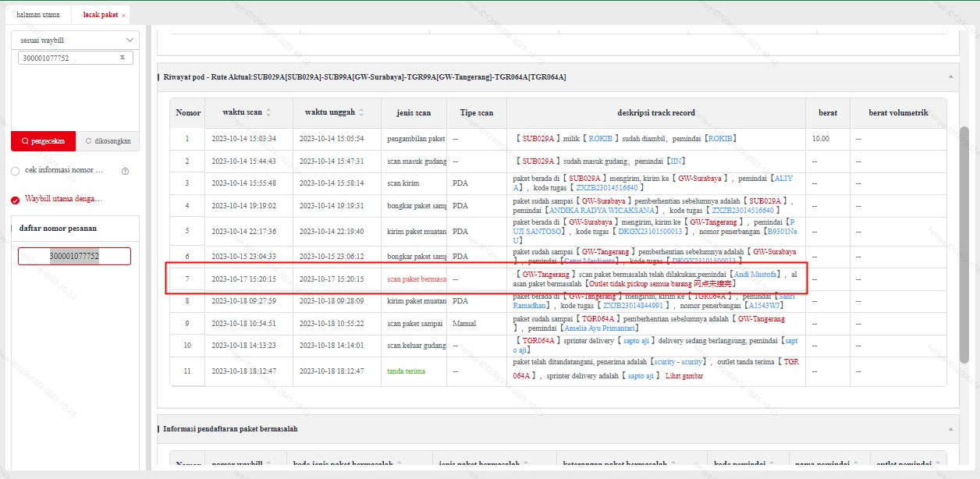Click the scan keluar gudang cell

tap(417, 345)
